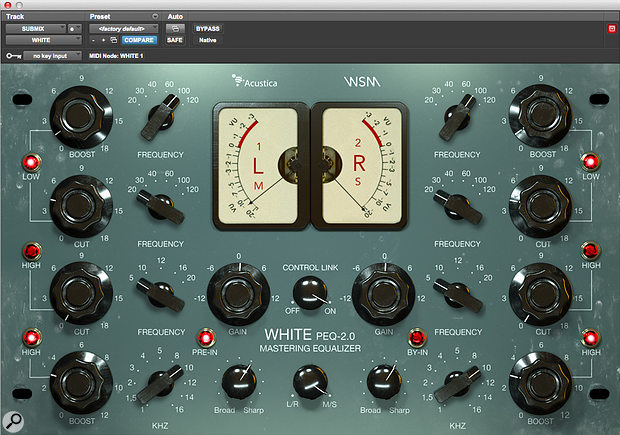This screenshot has height=435, width=620.
Task: Click the magnifier icon at bottom left
Action: [13, 422]
